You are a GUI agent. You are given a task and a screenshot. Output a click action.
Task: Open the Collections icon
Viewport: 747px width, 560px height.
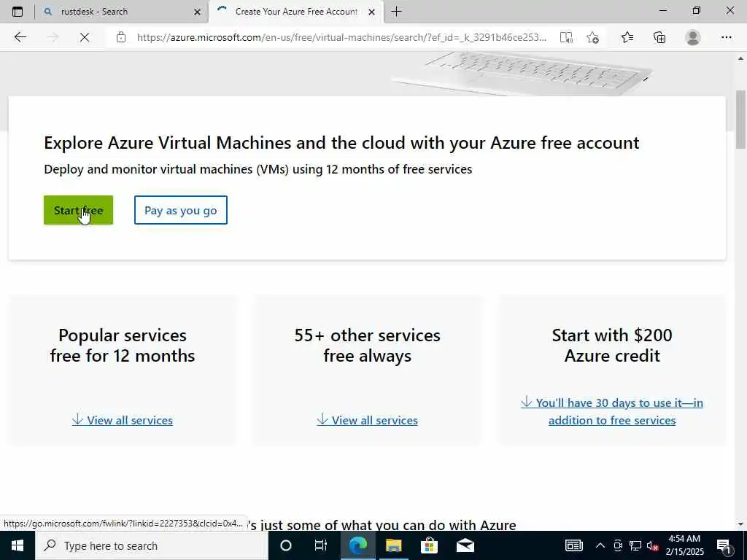pyautogui.click(x=659, y=37)
